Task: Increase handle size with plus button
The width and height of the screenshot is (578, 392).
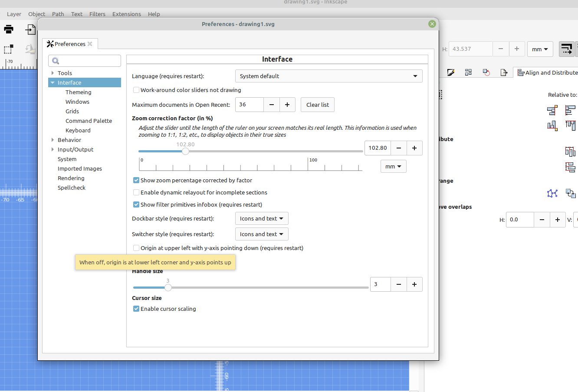Action: coord(414,284)
